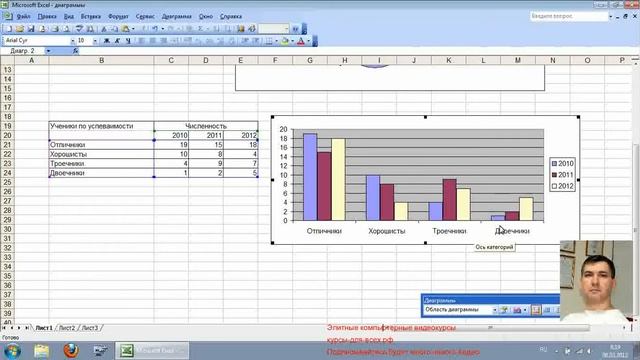Switch to the Лист2 sheet tab
Image resolution: width=640 pixels, height=360 pixels.
[67, 328]
